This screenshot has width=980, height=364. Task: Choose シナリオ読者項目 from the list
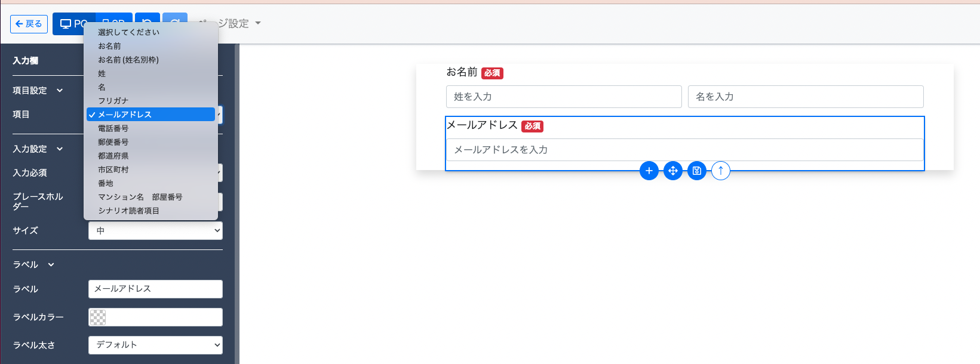[x=129, y=211]
